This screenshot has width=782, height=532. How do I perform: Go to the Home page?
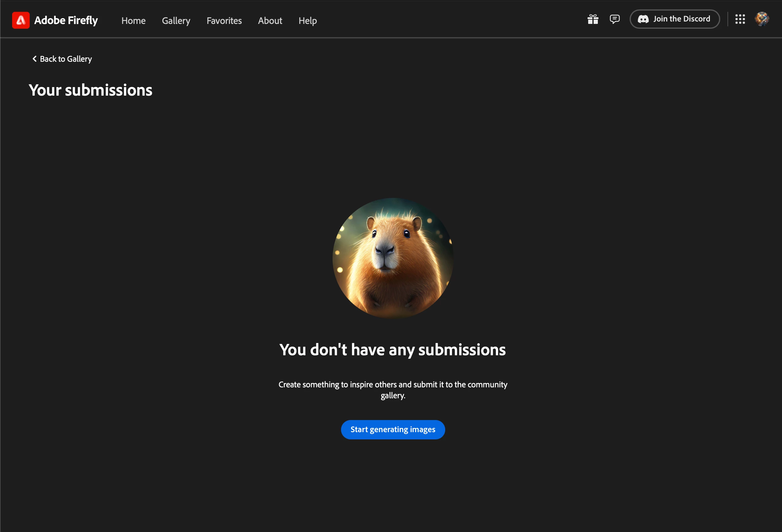click(x=133, y=21)
